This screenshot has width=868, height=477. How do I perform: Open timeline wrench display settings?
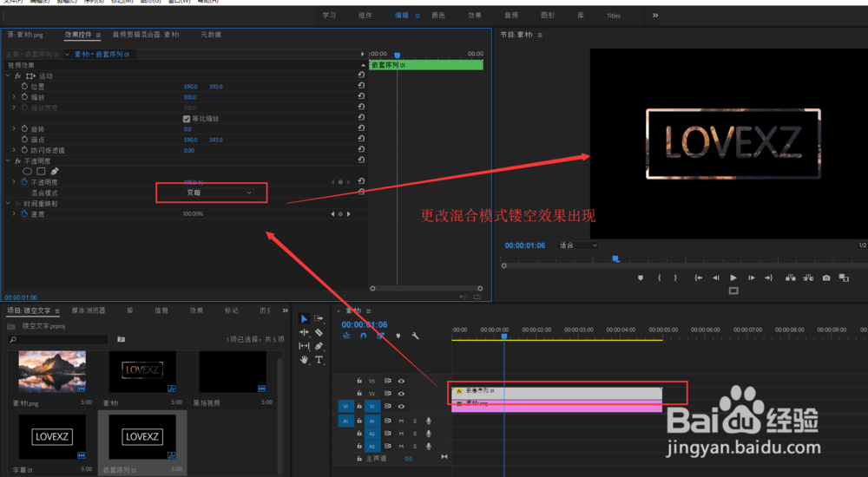coord(415,336)
